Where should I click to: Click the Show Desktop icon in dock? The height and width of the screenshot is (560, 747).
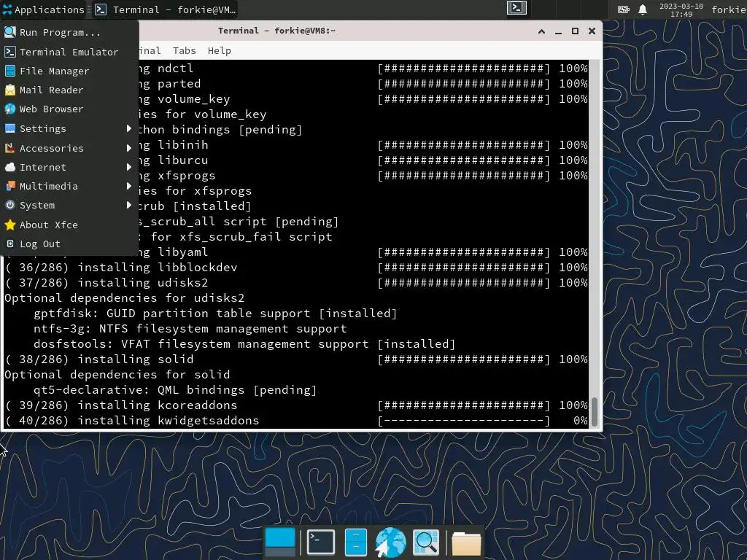pos(279,542)
